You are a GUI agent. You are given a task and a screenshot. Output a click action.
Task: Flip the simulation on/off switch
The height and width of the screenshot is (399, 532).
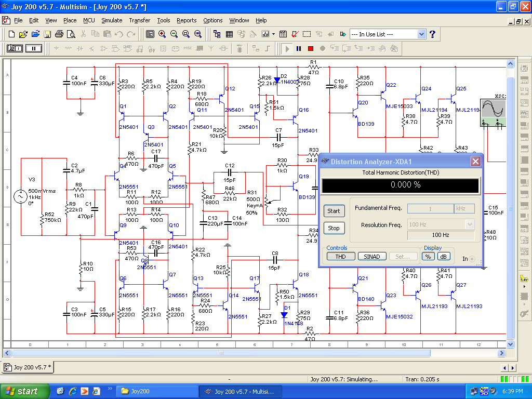(x=15, y=48)
